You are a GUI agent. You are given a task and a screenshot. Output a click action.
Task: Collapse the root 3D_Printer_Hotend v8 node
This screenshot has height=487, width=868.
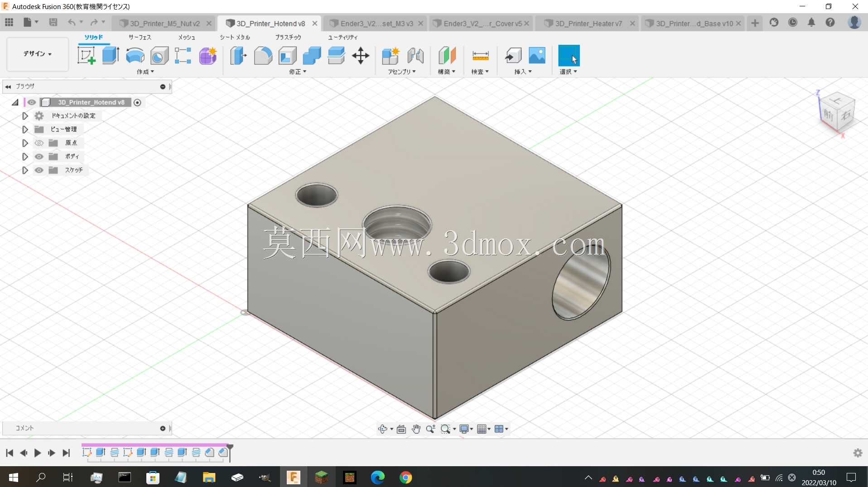[15, 102]
